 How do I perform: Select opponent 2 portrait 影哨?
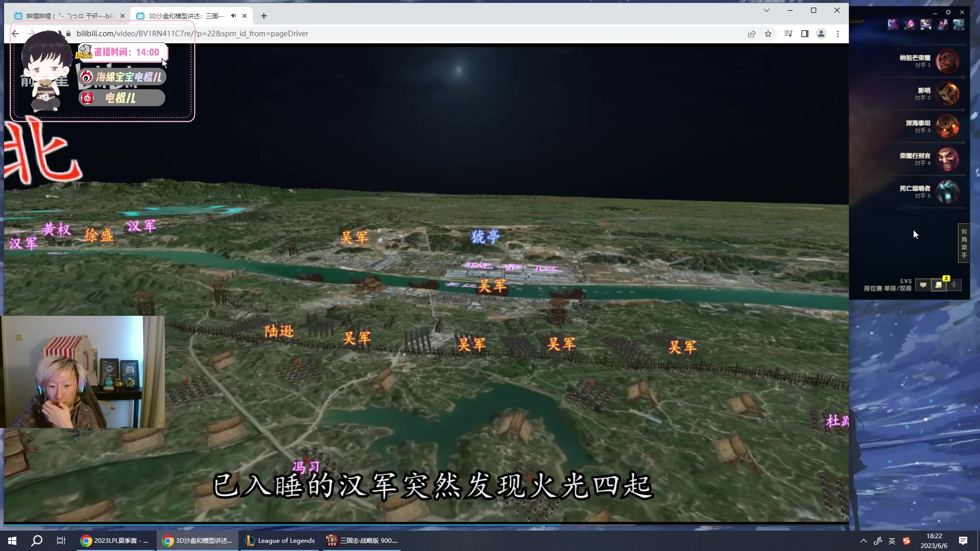pos(948,94)
